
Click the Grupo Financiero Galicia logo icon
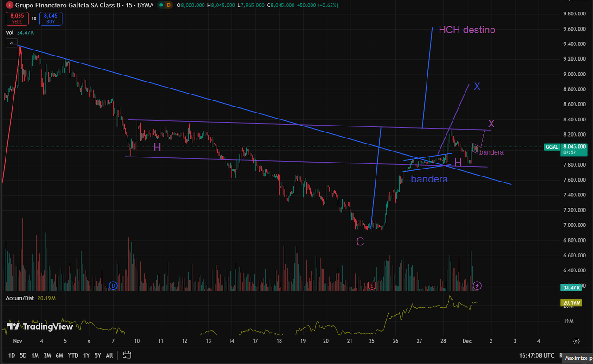click(x=10, y=5)
